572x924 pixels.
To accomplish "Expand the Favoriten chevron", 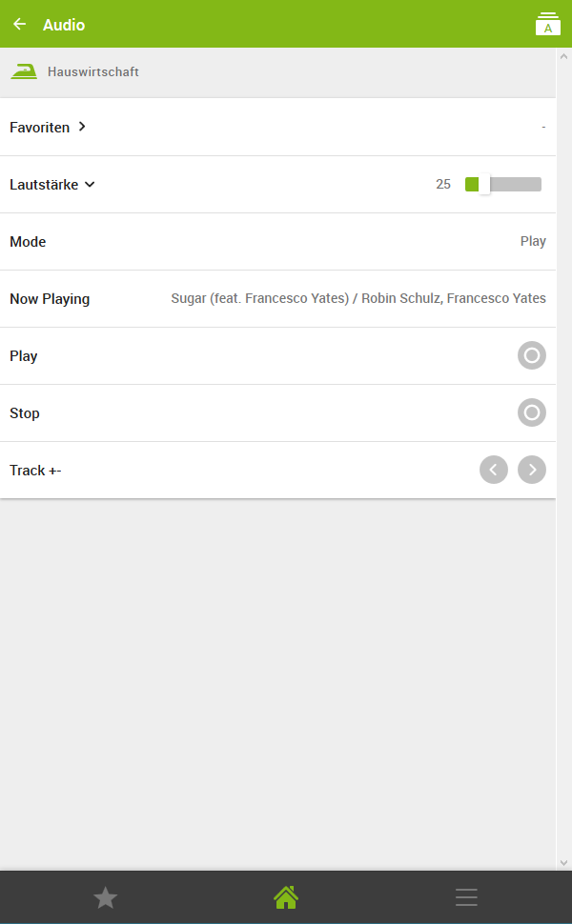I will [x=83, y=127].
